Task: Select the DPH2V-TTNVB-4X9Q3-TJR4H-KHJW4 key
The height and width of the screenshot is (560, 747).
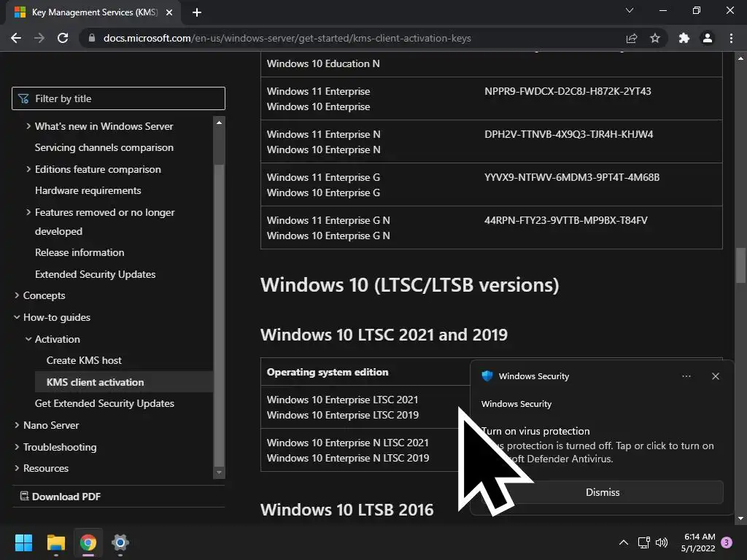Action: [568, 134]
